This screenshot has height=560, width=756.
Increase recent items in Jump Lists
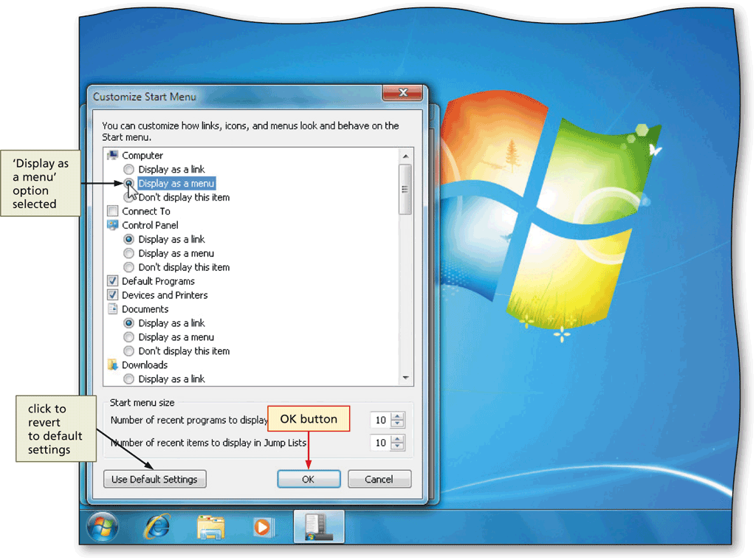pyautogui.click(x=397, y=439)
